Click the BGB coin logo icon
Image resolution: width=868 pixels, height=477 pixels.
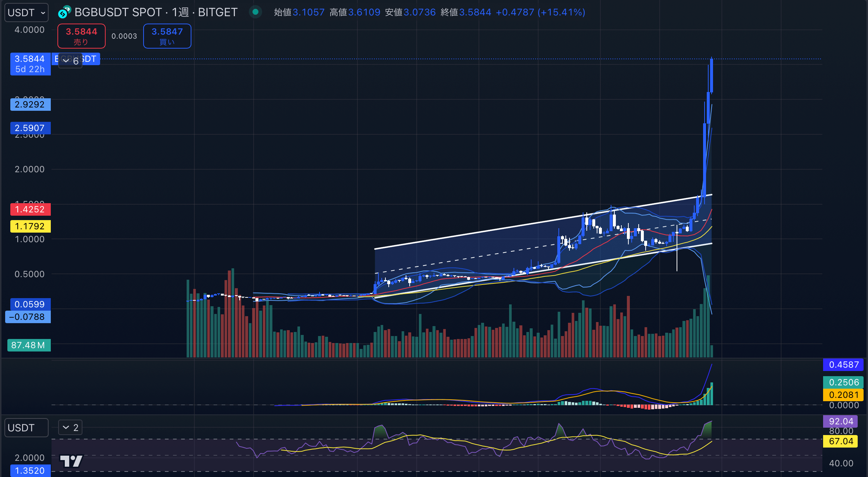[64, 13]
